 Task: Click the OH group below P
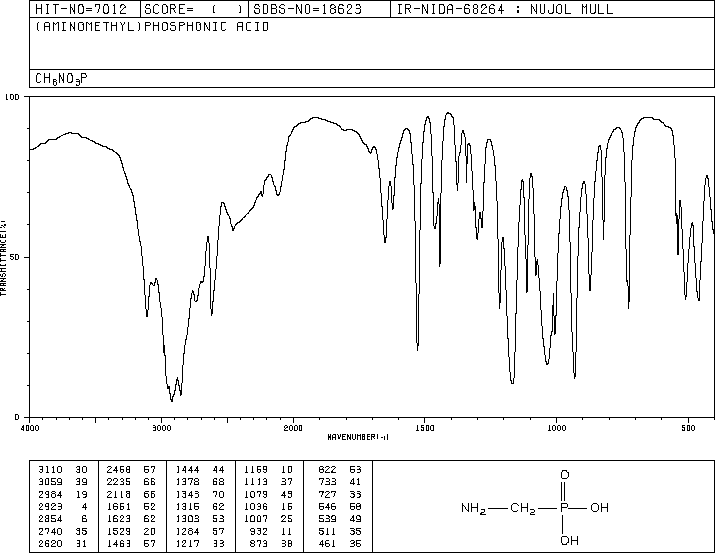click(x=569, y=541)
